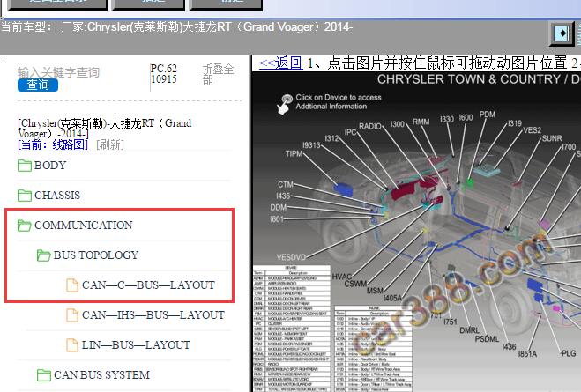Open the CAN BUS SYSTEM folder icon

click(44, 375)
